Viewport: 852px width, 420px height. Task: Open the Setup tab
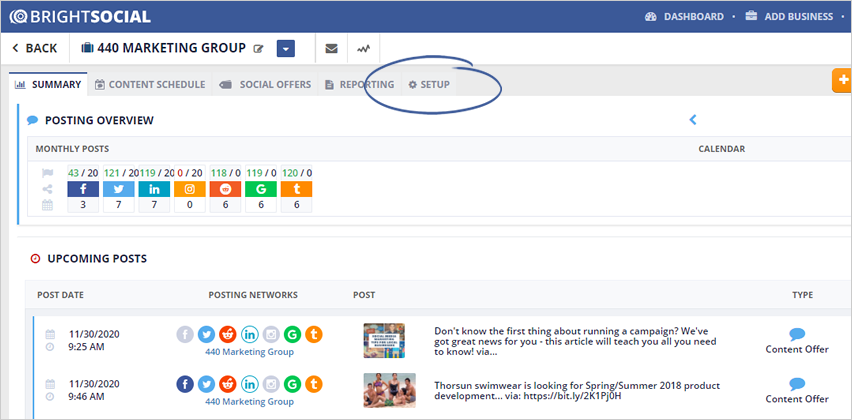tap(428, 85)
